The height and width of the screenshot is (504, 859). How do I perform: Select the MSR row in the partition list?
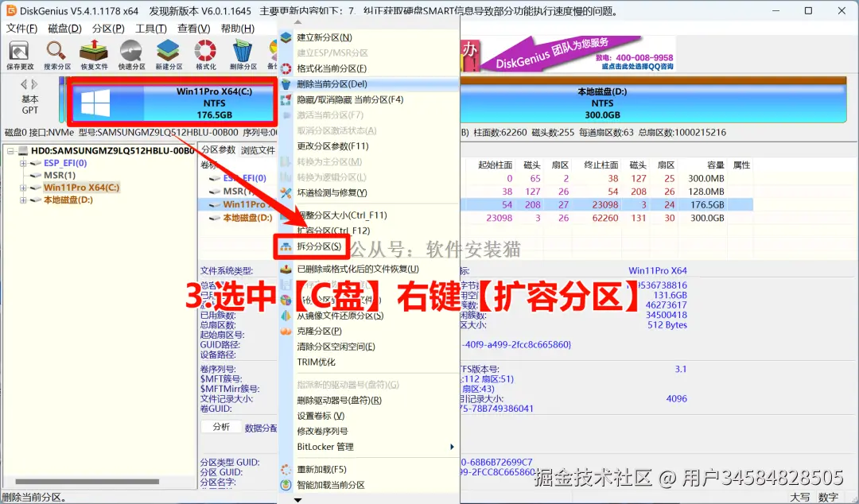[239, 192]
